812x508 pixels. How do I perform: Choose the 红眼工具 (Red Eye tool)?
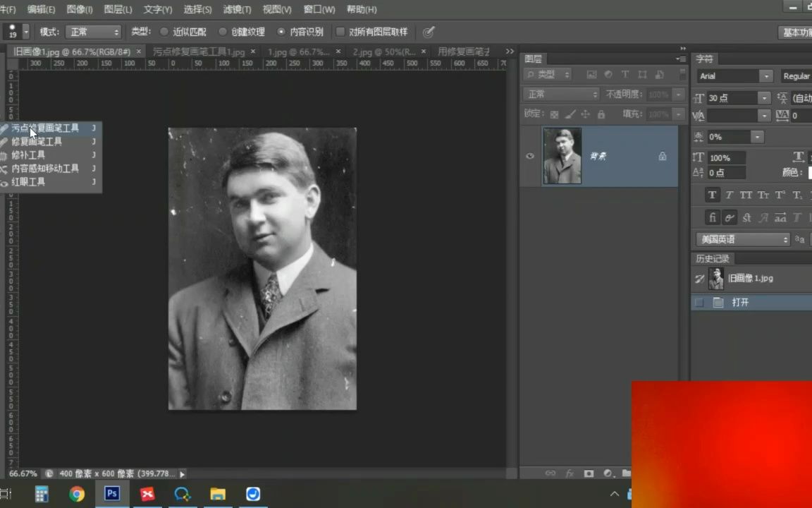coord(28,182)
